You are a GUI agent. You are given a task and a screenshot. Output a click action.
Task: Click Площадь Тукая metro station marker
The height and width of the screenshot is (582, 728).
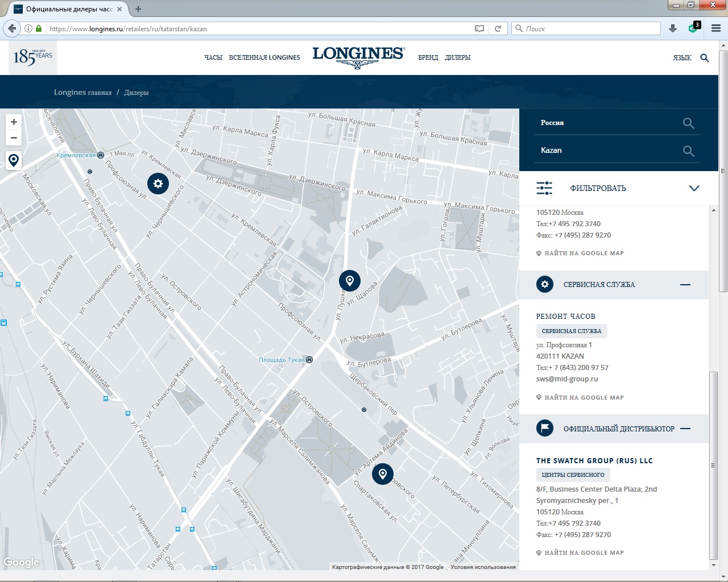[309, 360]
